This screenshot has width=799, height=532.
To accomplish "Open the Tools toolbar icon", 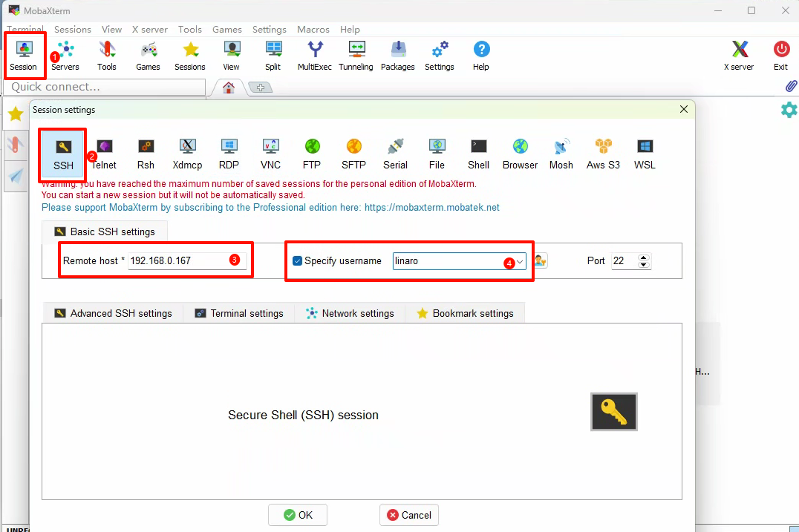I will [x=107, y=56].
